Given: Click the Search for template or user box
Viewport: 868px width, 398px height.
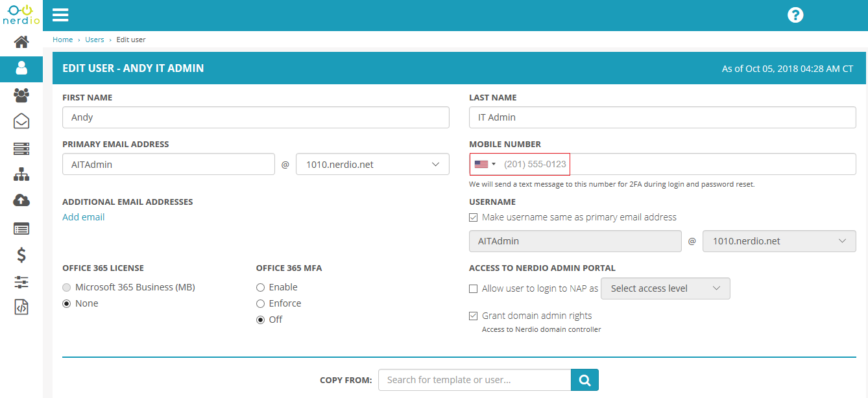Looking at the screenshot, I should pos(474,380).
